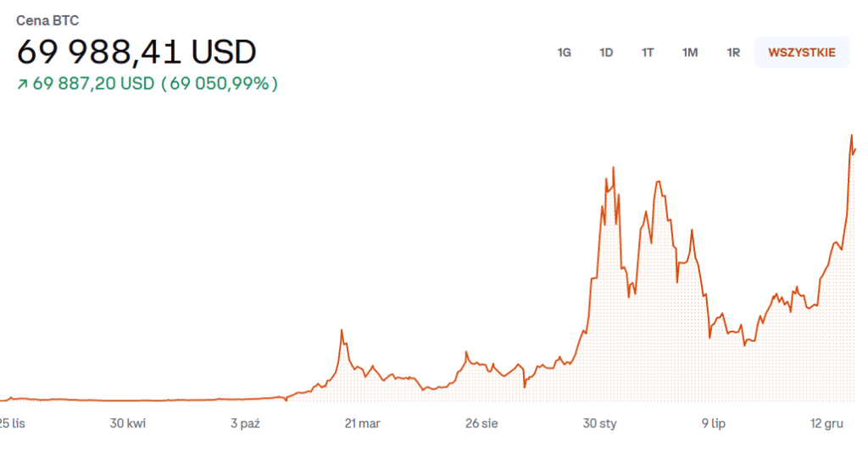Click the 21 mar axis date

pos(362,423)
